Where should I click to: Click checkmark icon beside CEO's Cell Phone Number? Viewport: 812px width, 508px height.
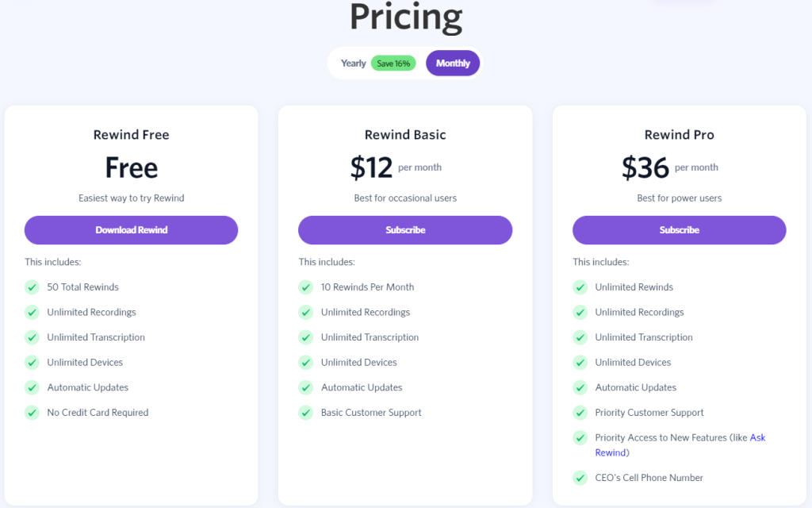pyautogui.click(x=580, y=478)
